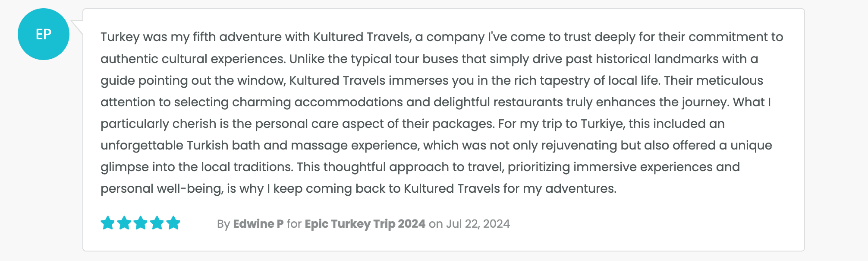Click review line starting "glimpse into the local"
The image size is (868, 261).
pyautogui.click(x=420, y=167)
